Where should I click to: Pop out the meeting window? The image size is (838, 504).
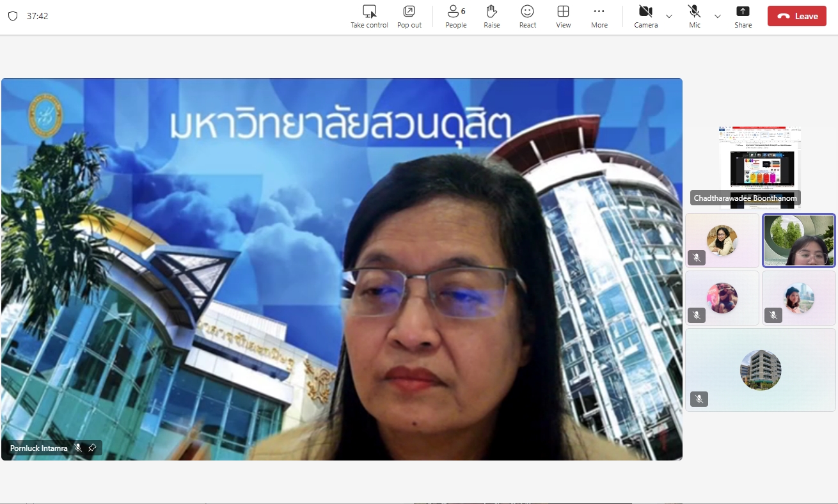tap(409, 12)
